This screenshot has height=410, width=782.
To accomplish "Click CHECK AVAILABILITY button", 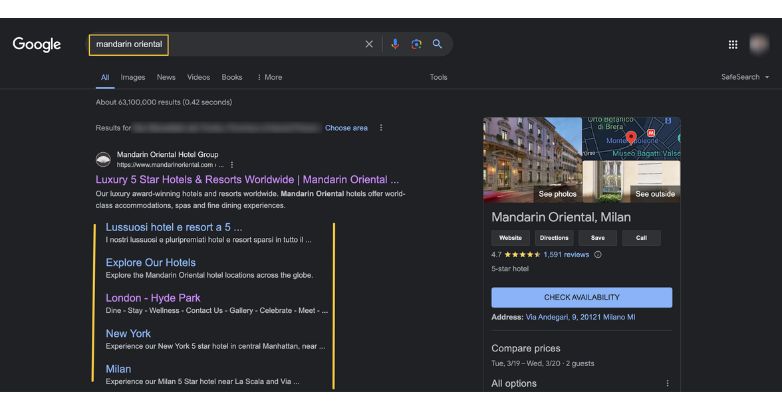I will coord(582,297).
